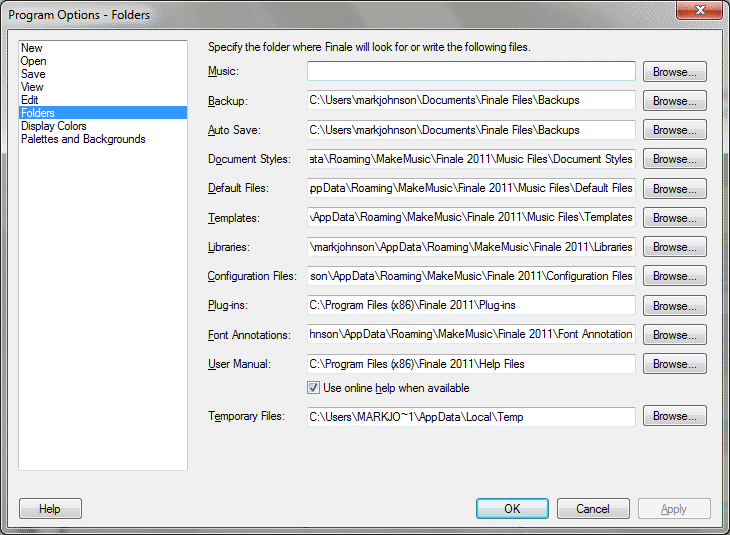Browse for the Temporary Files folder
This screenshot has width=730, height=535.
675,416
